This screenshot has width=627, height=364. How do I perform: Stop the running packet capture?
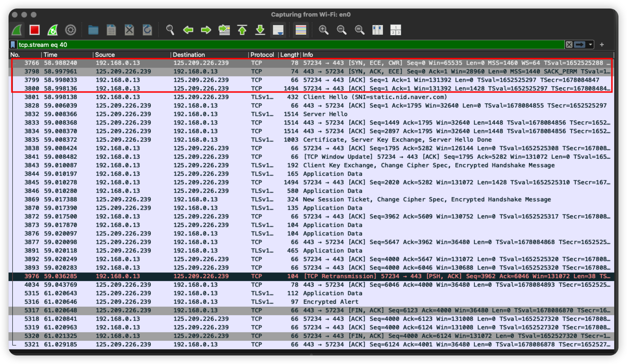[35, 30]
